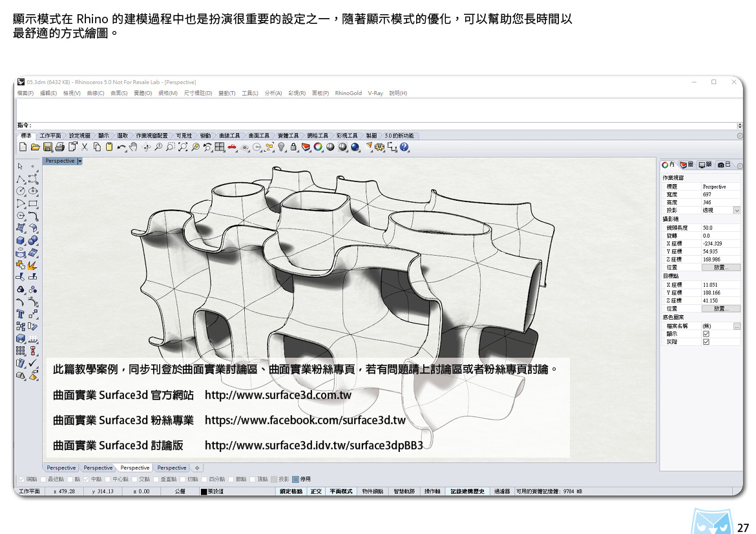Click the color wheel properties icon
This screenshot has width=756, height=534.
pyautogui.click(x=318, y=147)
